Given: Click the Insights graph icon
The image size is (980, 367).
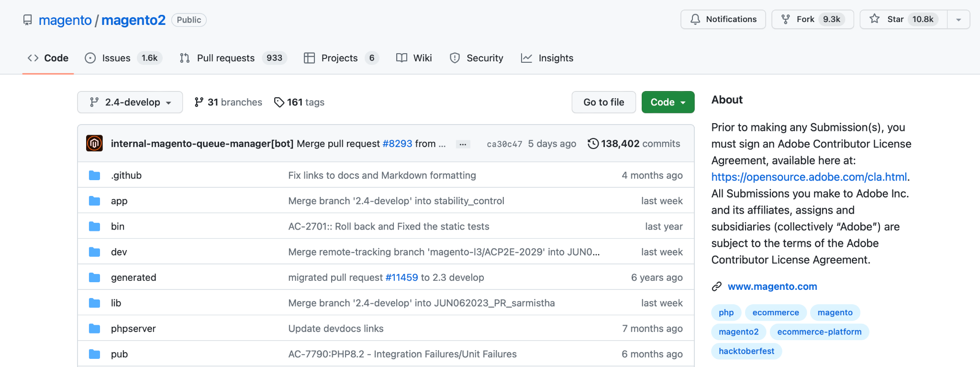Looking at the screenshot, I should coord(526,58).
